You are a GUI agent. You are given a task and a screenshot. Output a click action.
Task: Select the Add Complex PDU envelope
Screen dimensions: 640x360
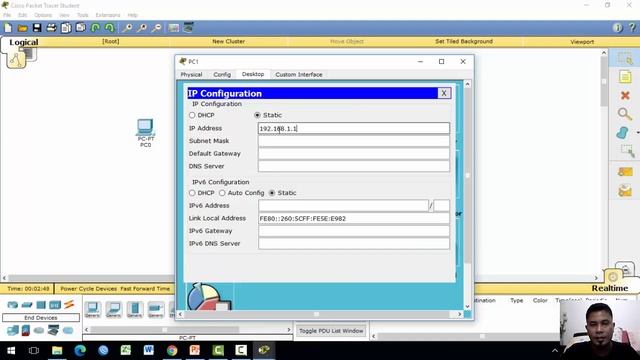pyautogui.click(x=625, y=191)
